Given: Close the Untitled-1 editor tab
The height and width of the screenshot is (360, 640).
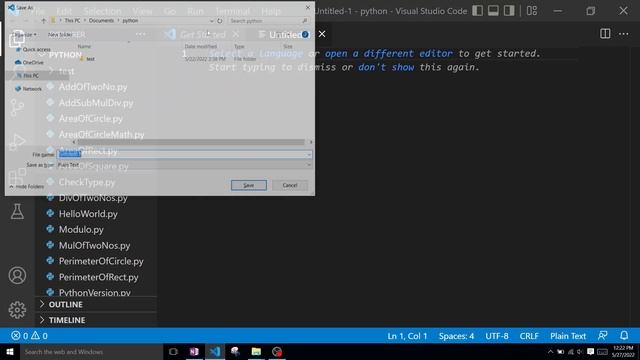Looking at the screenshot, I should point(322,34).
